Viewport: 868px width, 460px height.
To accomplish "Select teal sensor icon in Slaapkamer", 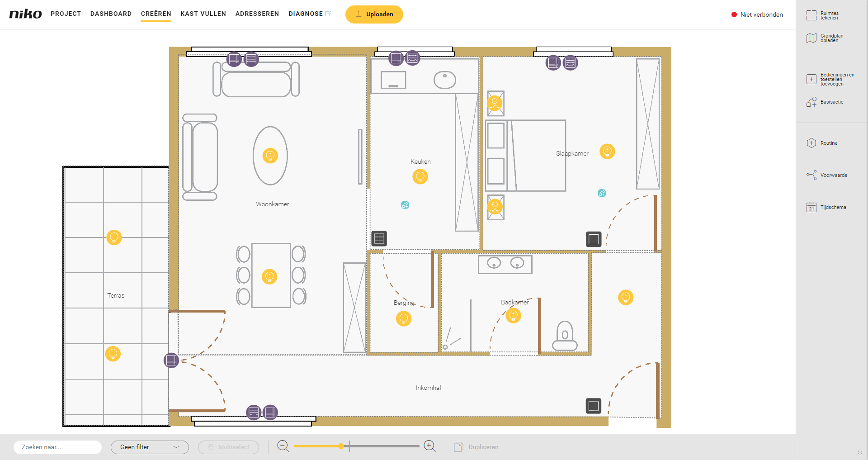I will 602,193.
